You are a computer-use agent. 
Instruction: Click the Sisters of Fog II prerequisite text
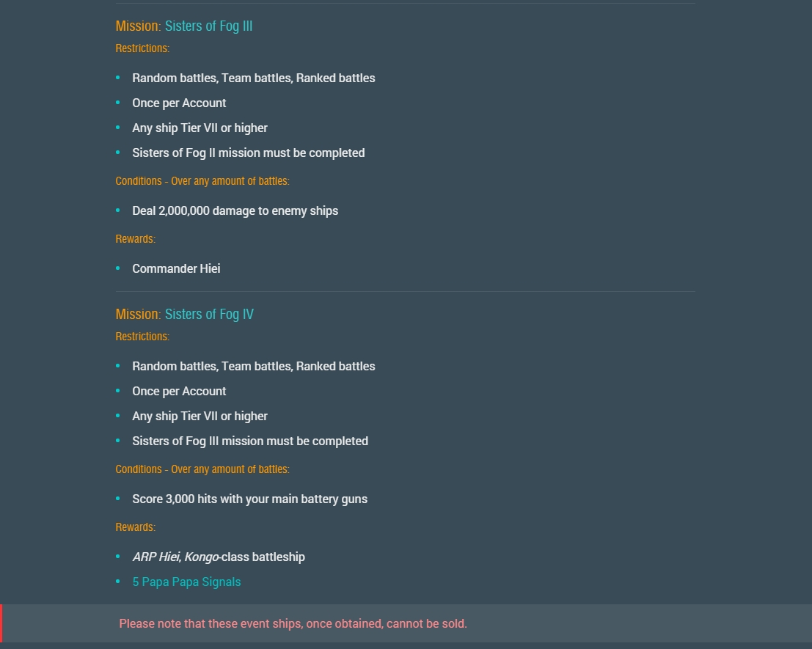[x=249, y=153]
